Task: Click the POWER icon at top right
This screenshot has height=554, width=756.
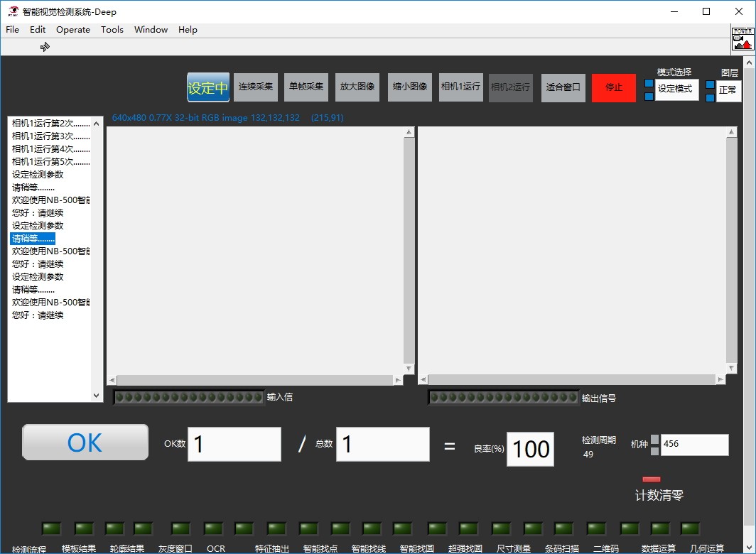Action: click(742, 38)
